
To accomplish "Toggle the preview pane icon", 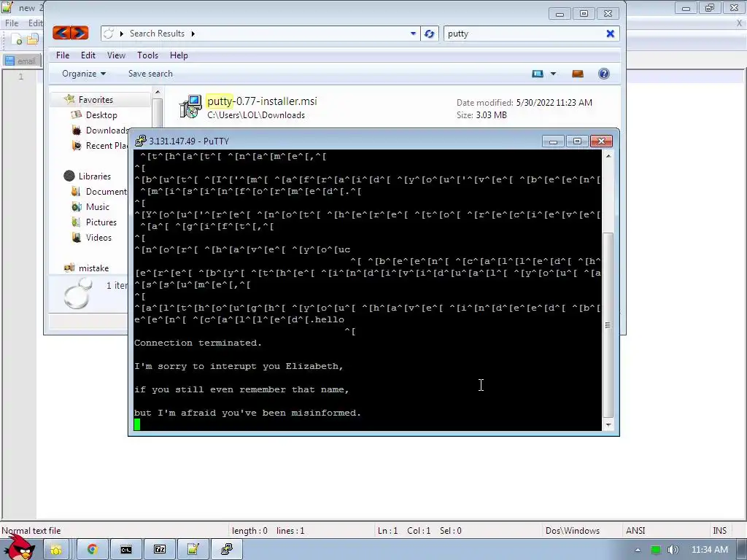I will [578, 74].
